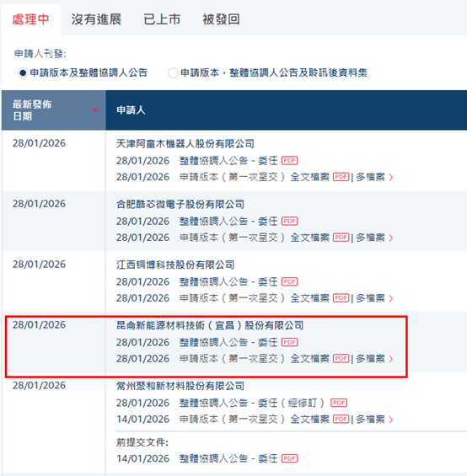
Task: Open 全文檔案 PDF icon for 常州聚和新材料
Action: point(341,420)
